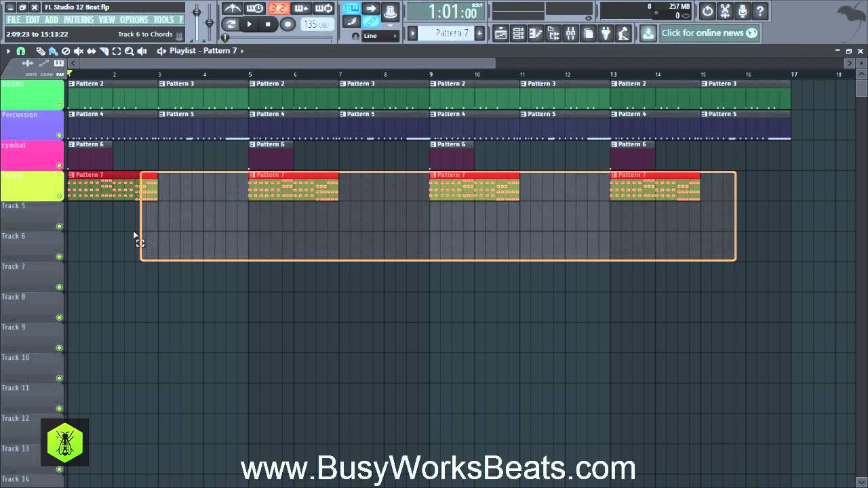The image size is (868, 488).
Task: Open playlist options menu arrow
Action: (8, 51)
